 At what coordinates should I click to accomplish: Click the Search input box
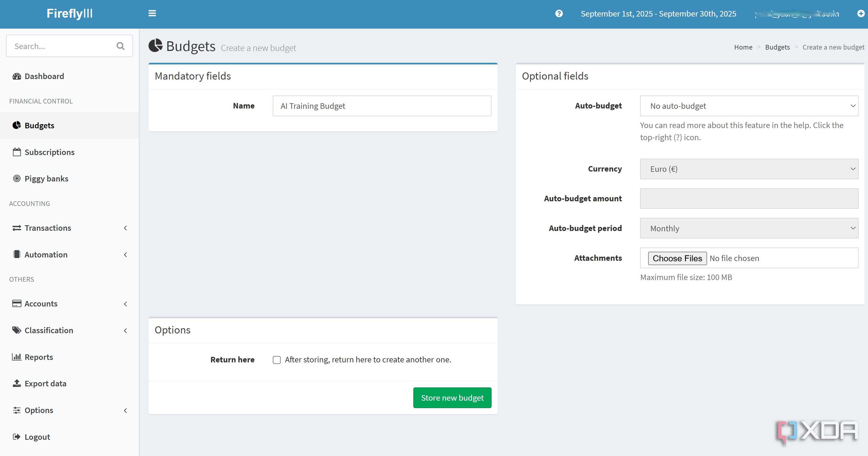pos(69,46)
